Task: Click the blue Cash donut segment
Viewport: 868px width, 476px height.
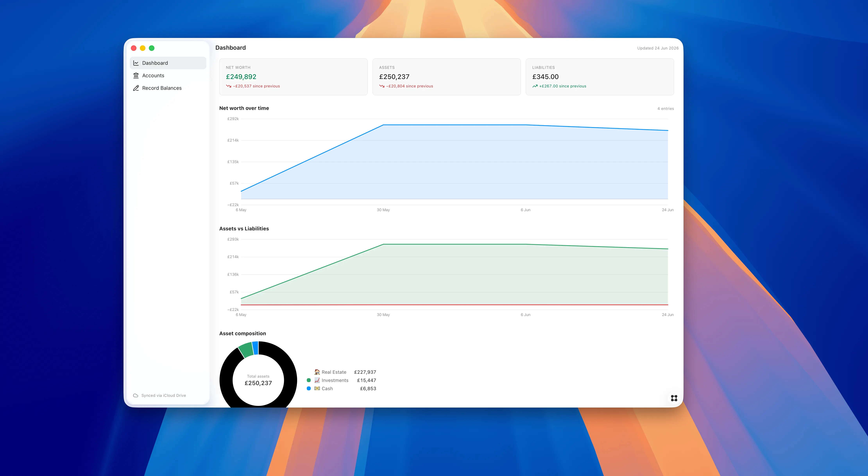Action: pos(255,348)
